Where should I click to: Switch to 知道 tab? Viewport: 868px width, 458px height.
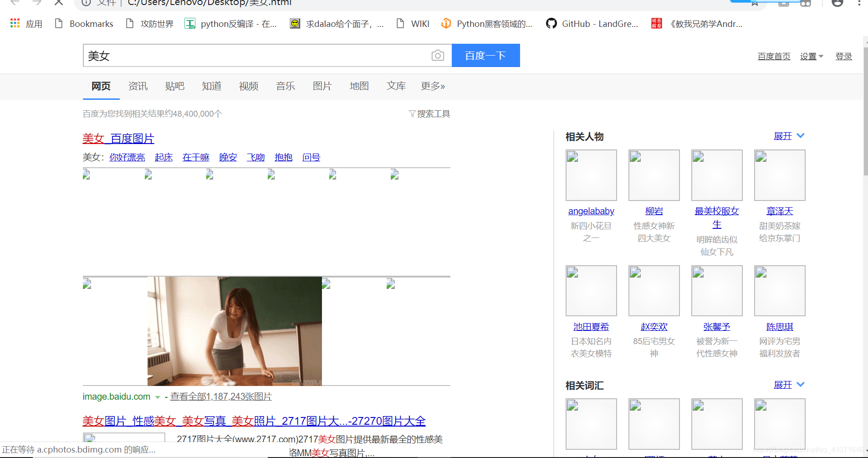[212, 86]
